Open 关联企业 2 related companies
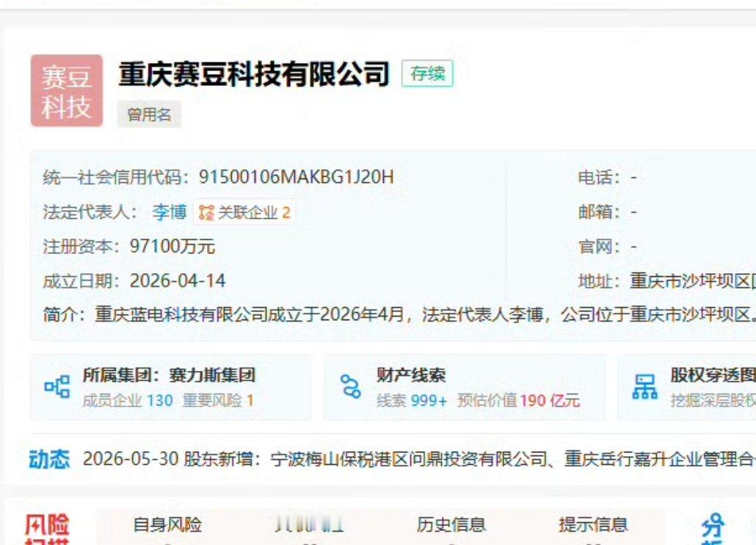Image resolution: width=756 pixels, height=545 pixels. (x=245, y=212)
